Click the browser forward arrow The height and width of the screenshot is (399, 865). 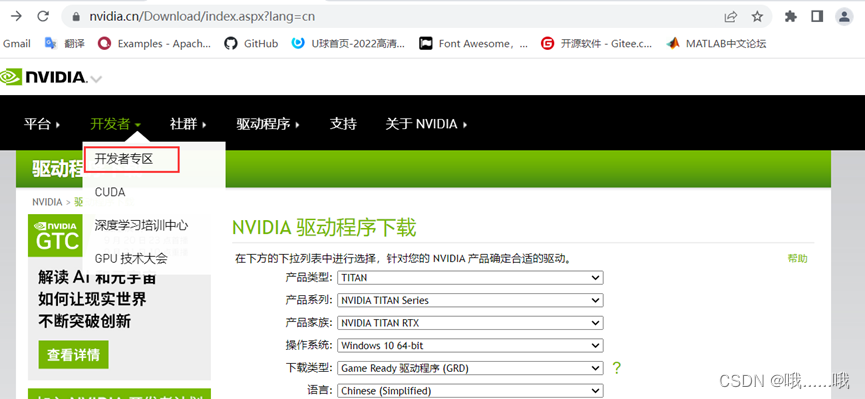16,16
